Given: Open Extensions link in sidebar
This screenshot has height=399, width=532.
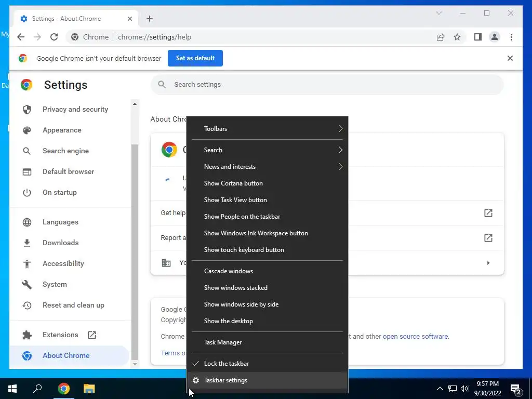Looking at the screenshot, I should pyautogui.click(x=70, y=335).
